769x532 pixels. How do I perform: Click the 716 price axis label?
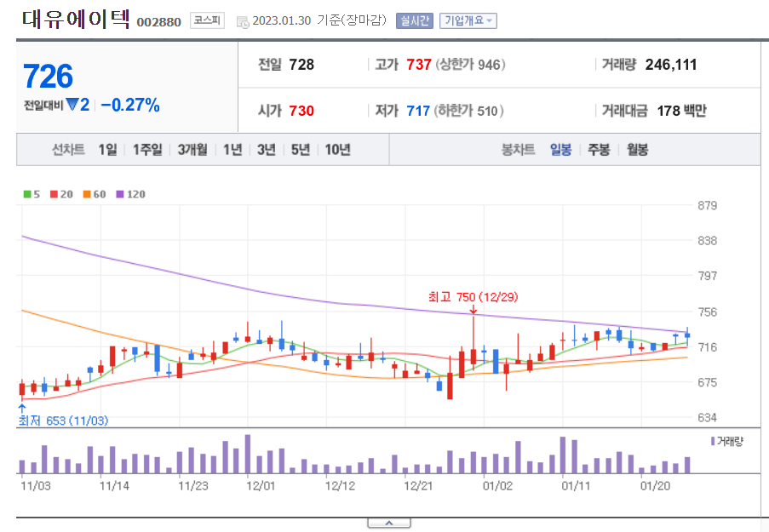point(707,347)
